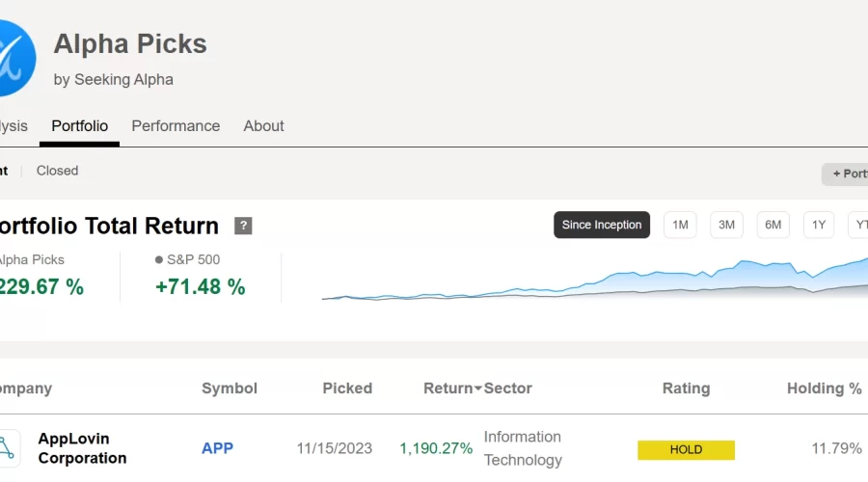
Task: Switch chart range to 1M
Action: coord(680,225)
